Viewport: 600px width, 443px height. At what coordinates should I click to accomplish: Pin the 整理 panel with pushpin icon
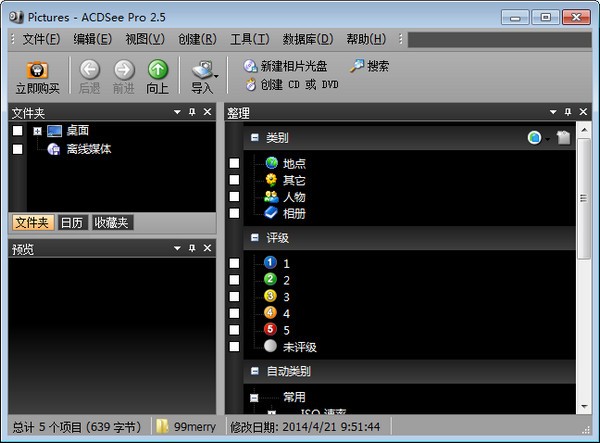[x=568, y=112]
